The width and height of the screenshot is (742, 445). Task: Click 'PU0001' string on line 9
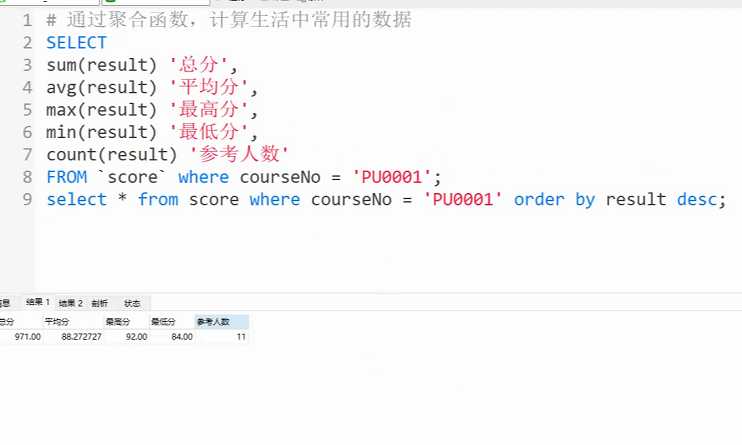click(463, 199)
